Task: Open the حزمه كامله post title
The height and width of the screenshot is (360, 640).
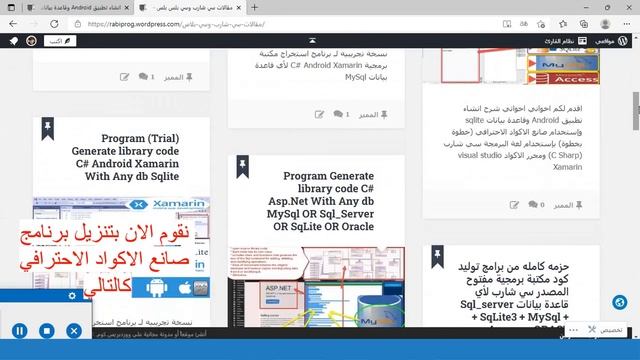Action: [x=514, y=292]
